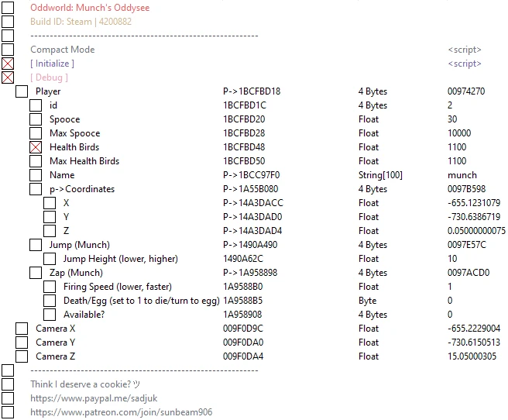The image size is (508, 420).
Task: Open the patreon.com/join/sunbeam906 link row
Action: pyautogui.click(x=122, y=412)
